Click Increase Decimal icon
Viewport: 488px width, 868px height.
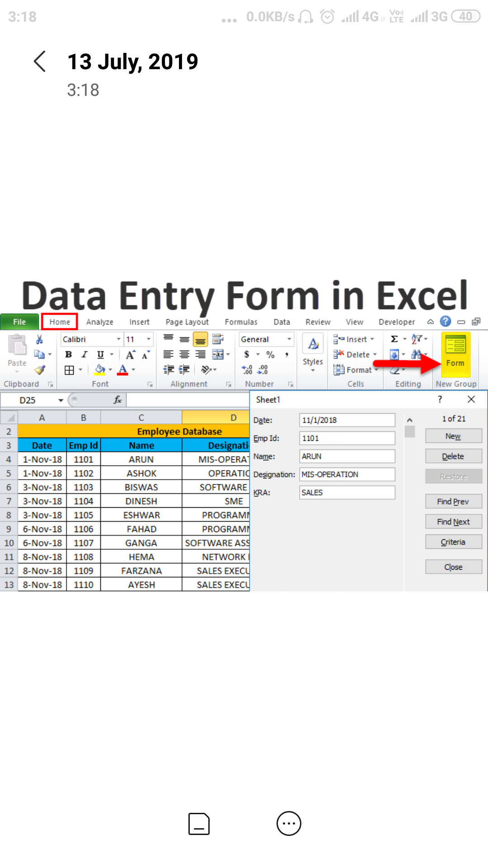click(247, 370)
